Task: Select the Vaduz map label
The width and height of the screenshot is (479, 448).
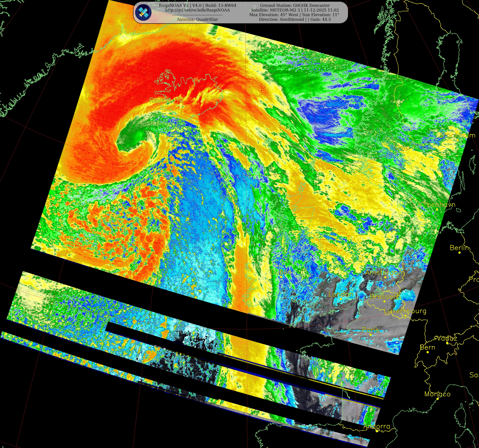Action: [x=447, y=338]
